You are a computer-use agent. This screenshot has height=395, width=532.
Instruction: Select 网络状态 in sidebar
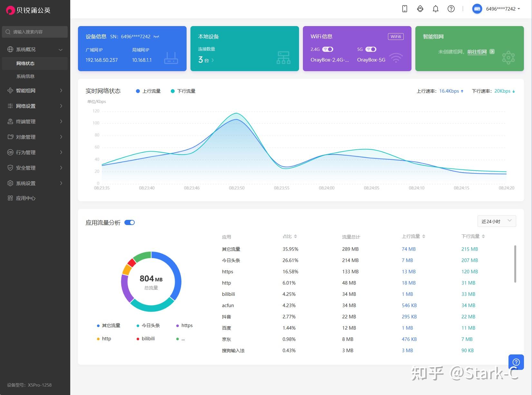pos(35,63)
